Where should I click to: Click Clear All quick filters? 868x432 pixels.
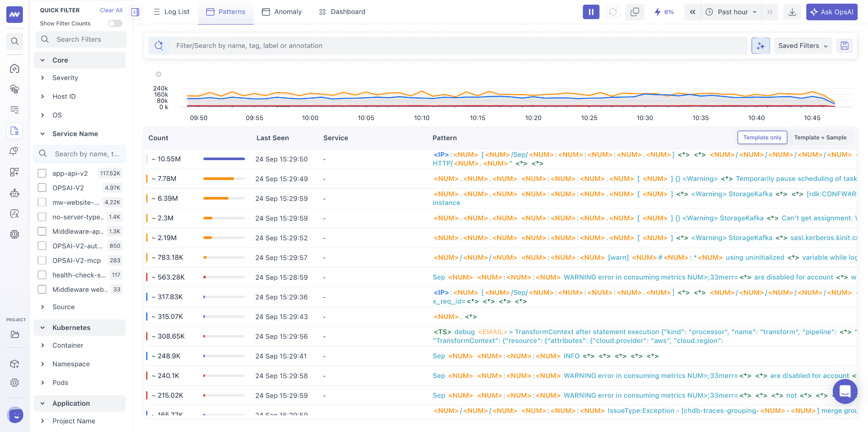tap(111, 10)
